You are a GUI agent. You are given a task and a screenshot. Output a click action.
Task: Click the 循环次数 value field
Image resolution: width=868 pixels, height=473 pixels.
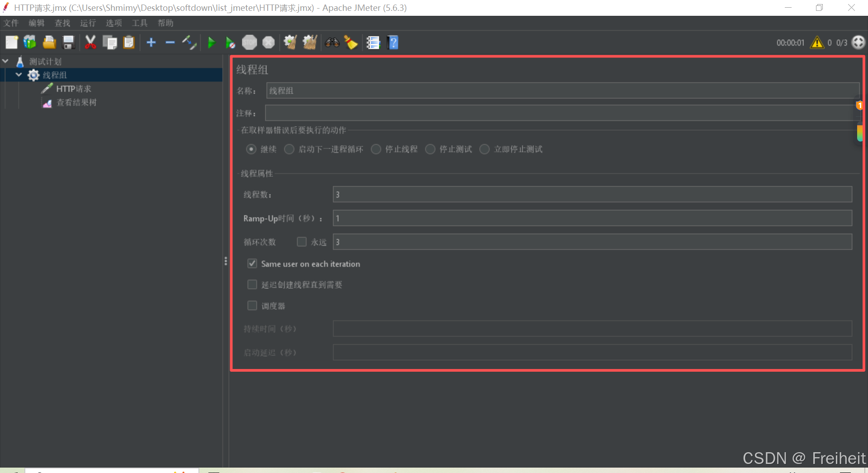point(592,242)
